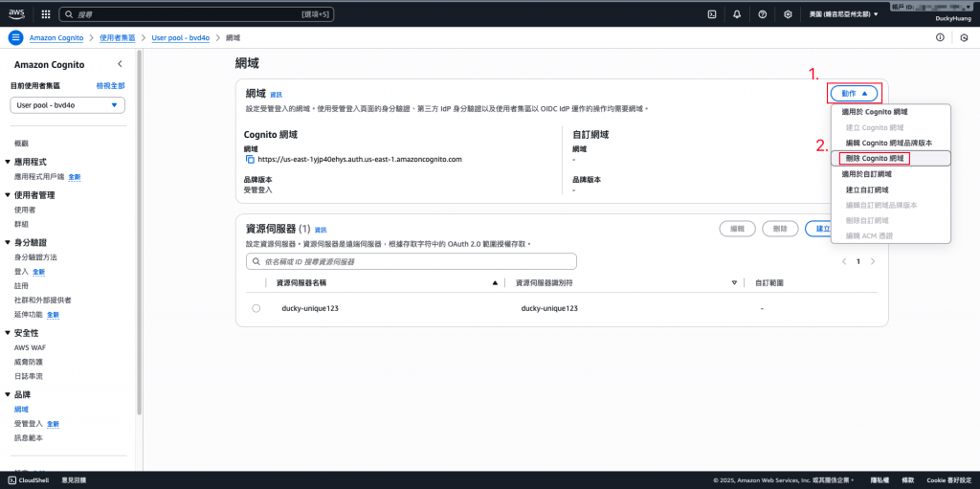Click 意見回饋 in the footer
Screen dimensions: 980x489
click(74, 480)
